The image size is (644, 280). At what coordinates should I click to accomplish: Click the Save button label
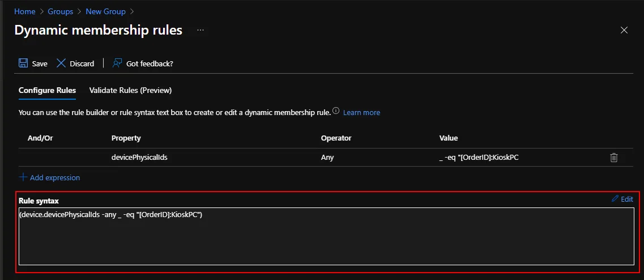(x=40, y=63)
